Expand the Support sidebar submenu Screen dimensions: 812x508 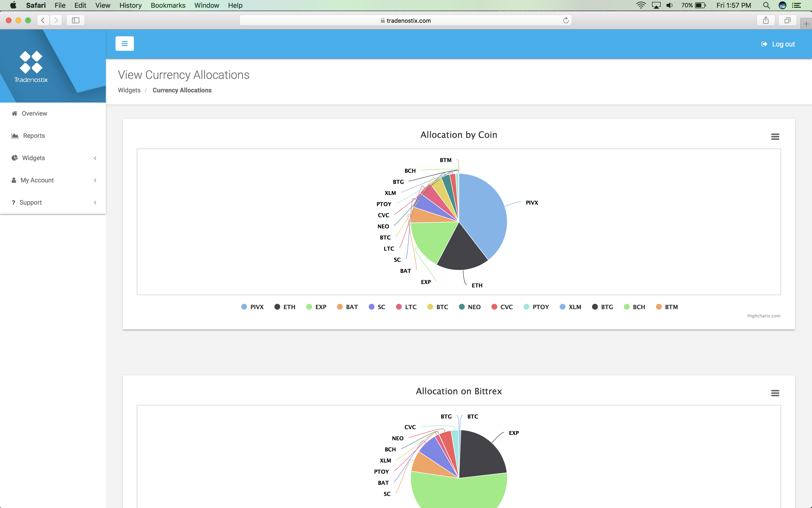53,202
